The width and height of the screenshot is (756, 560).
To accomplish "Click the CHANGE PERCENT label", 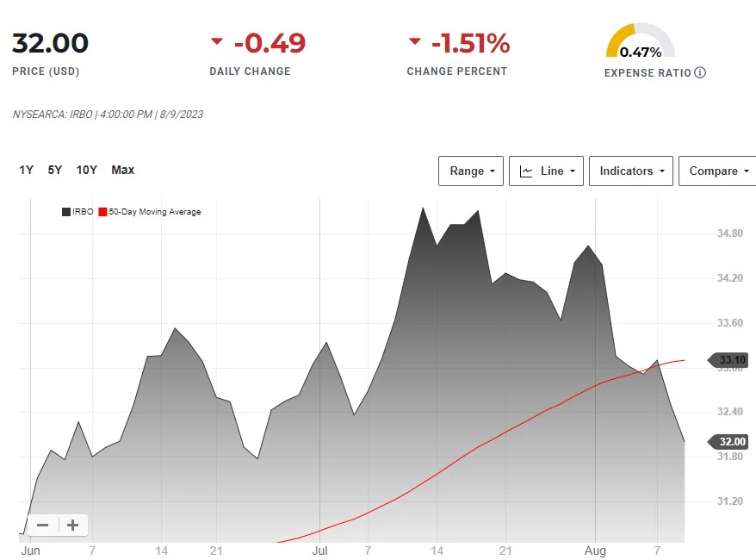I will pyautogui.click(x=457, y=72).
